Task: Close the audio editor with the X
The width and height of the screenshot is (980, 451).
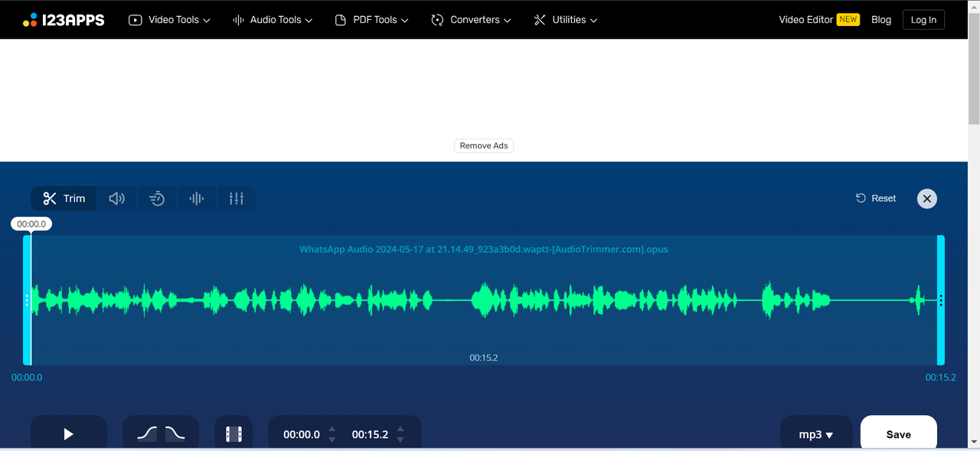Action: click(x=927, y=199)
